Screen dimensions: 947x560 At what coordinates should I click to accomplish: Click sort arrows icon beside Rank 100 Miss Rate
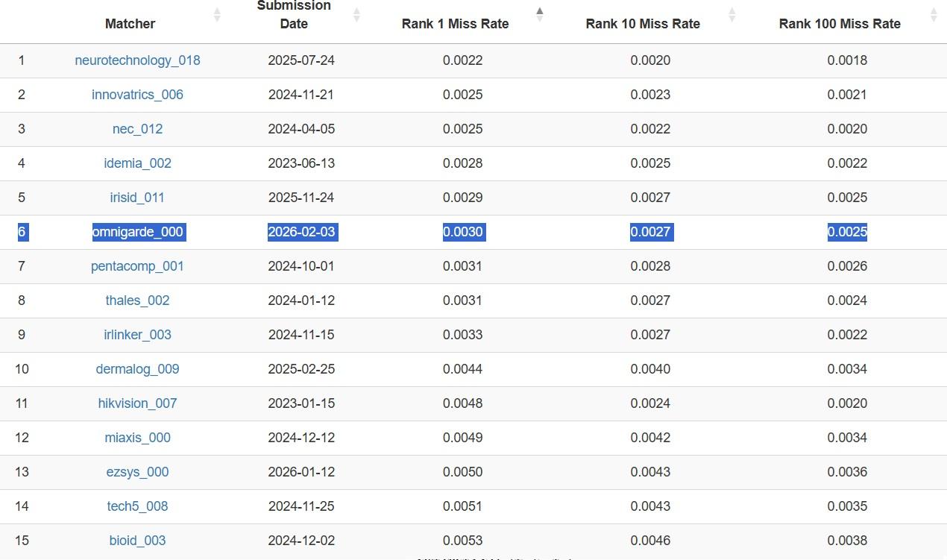[x=934, y=15]
